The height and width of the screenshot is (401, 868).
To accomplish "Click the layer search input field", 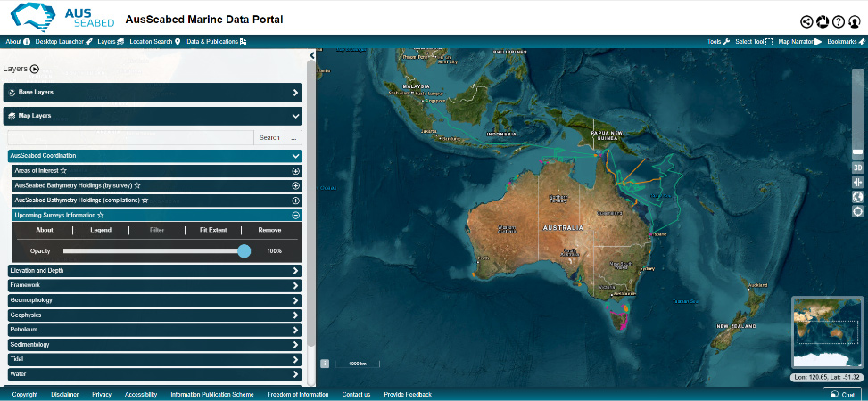I will click(130, 138).
